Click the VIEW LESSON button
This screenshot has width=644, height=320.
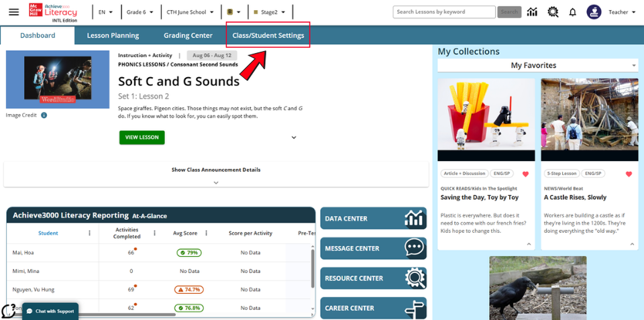click(x=142, y=138)
